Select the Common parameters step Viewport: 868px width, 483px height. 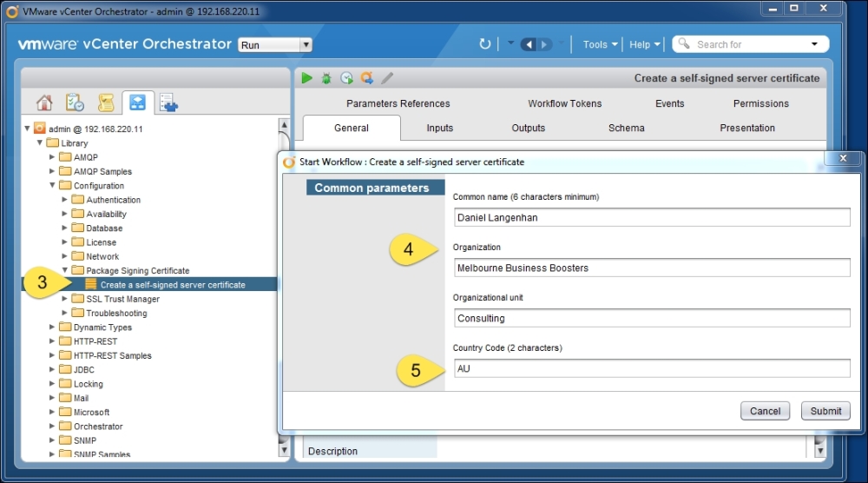(375, 188)
